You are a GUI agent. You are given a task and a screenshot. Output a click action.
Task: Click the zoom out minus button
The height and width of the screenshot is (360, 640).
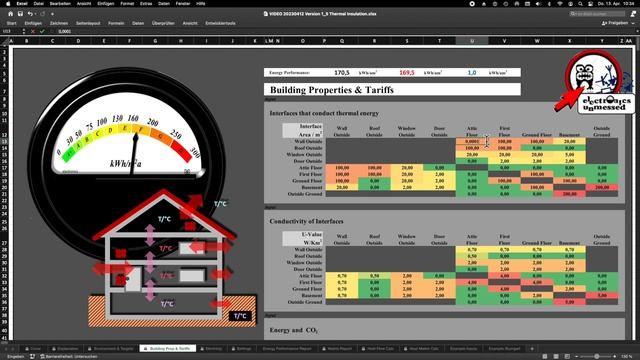(576, 356)
